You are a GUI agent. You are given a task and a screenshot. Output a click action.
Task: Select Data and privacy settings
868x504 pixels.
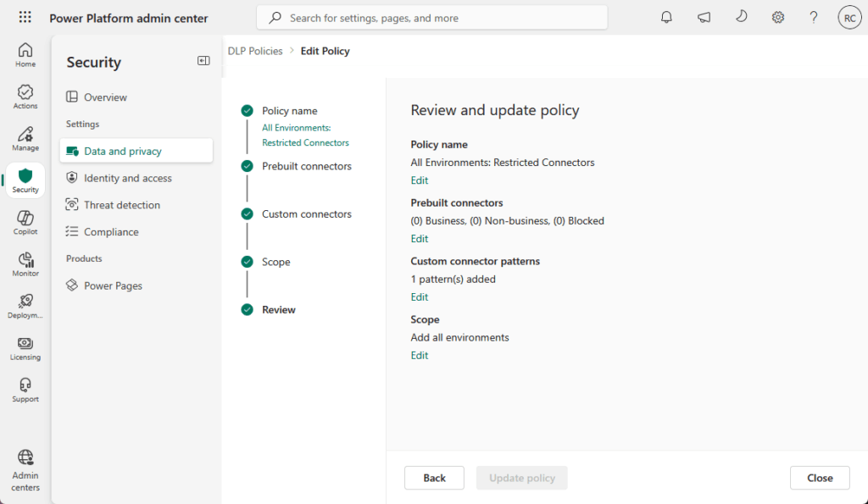coord(136,151)
